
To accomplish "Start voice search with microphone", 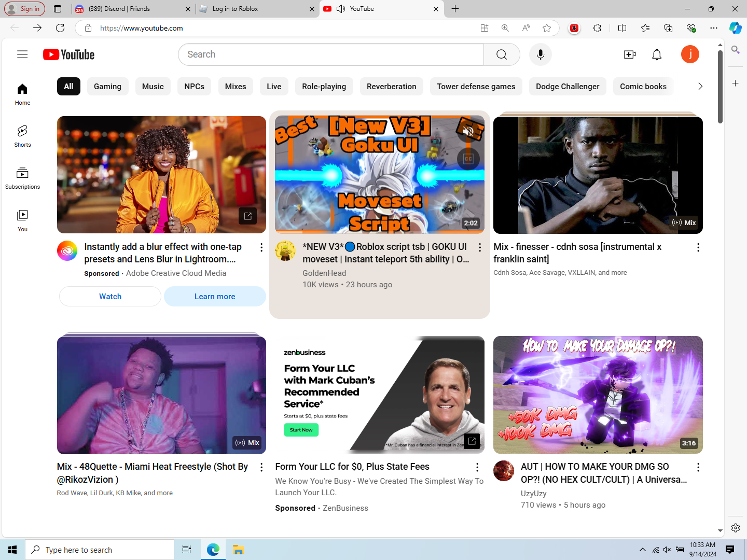I will [541, 54].
